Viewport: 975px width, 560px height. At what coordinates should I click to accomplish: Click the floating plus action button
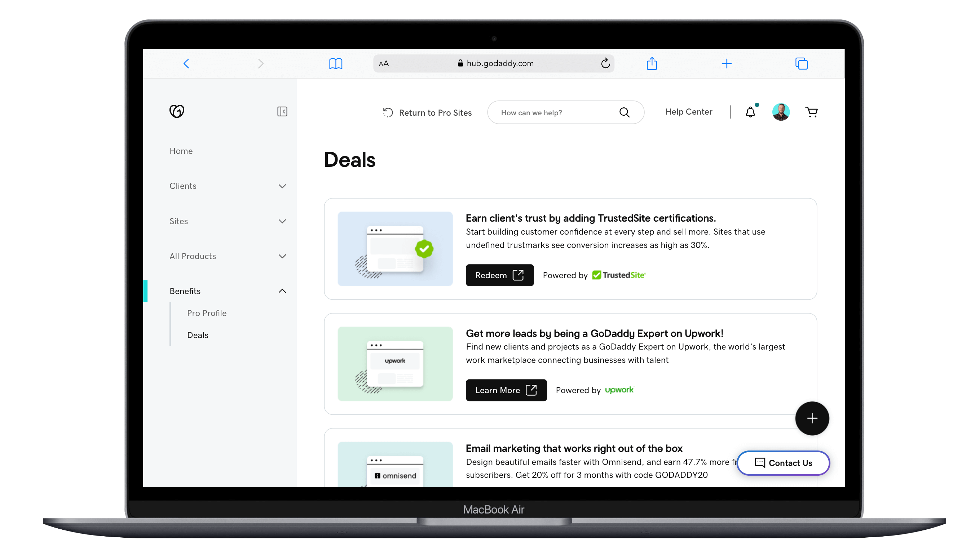coord(812,418)
